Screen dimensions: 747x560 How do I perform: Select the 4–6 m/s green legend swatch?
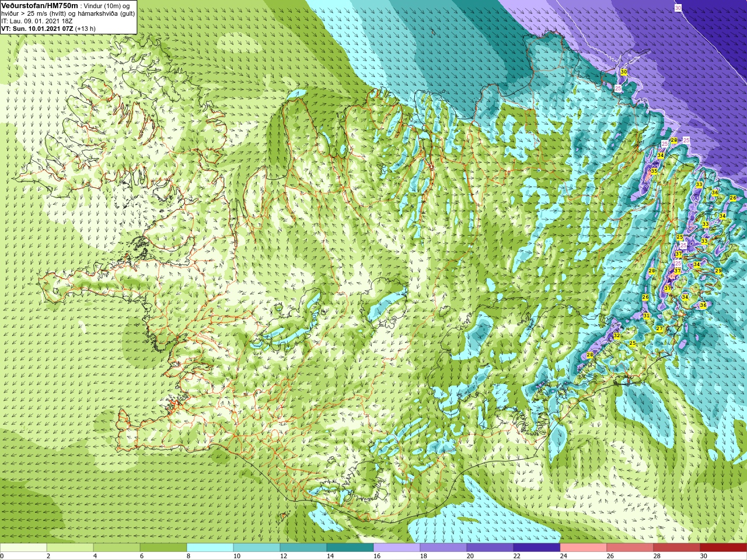117,548
